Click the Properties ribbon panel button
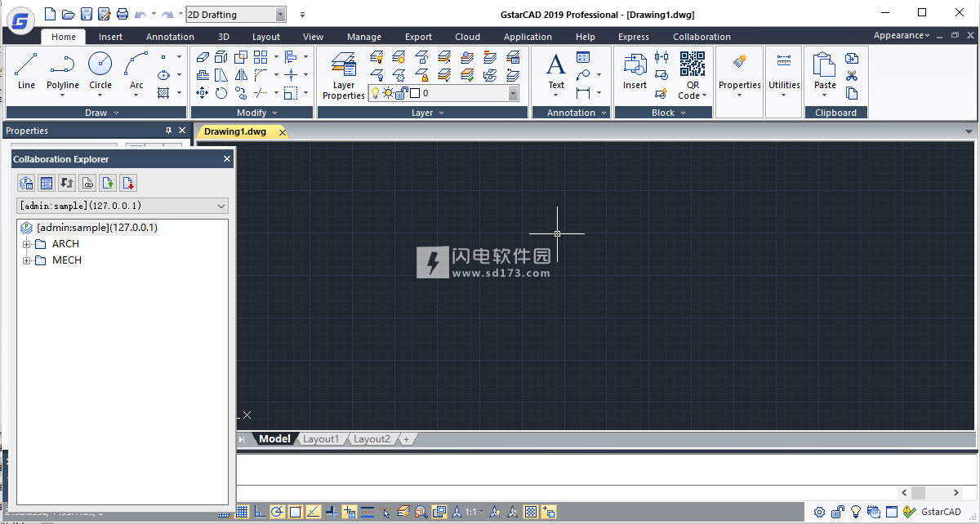 click(739, 75)
